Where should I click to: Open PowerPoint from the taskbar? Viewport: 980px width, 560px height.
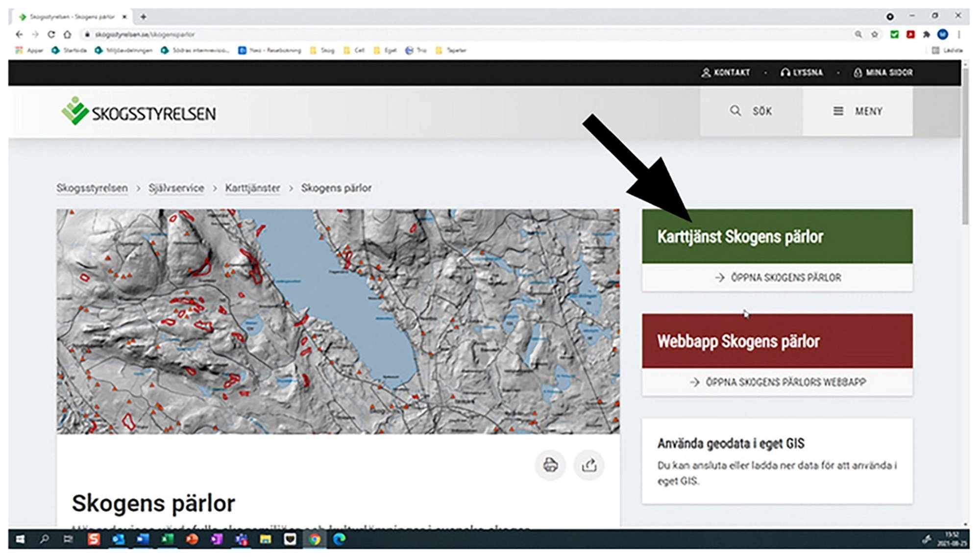click(x=192, y=539)
